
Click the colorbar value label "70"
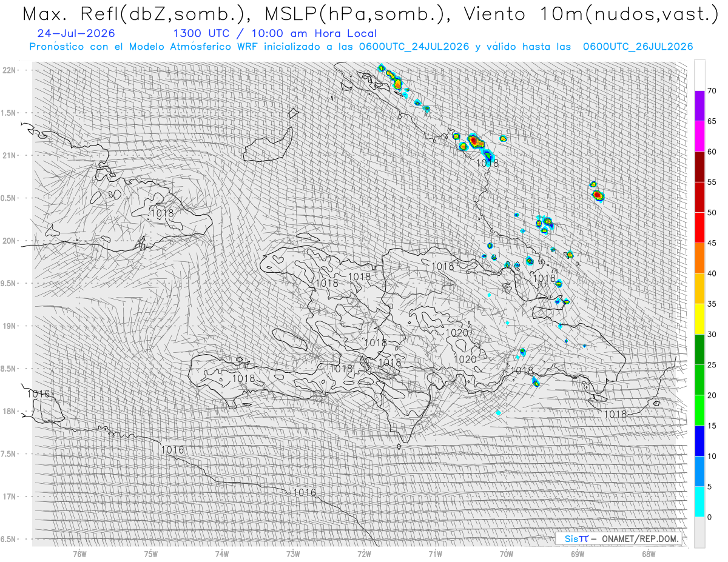coord(712,90)
